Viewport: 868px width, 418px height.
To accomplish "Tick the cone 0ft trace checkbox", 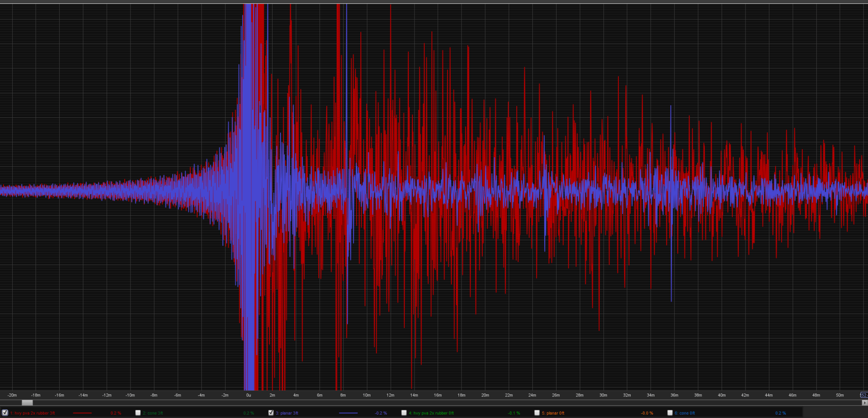I will pyautogui.click(x=670, y=412).
